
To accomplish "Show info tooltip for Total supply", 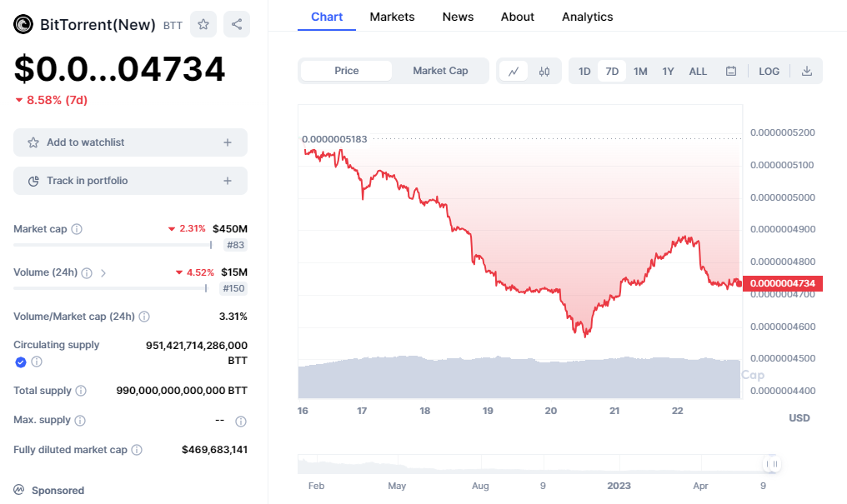I will pyautogui.click(x=81, y=391).
